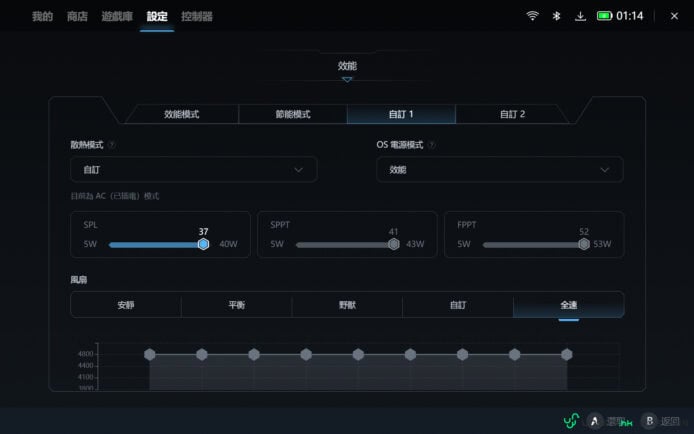Collapse the 效能 section chevron
The image size is (694, 434).
coord(347,79)
